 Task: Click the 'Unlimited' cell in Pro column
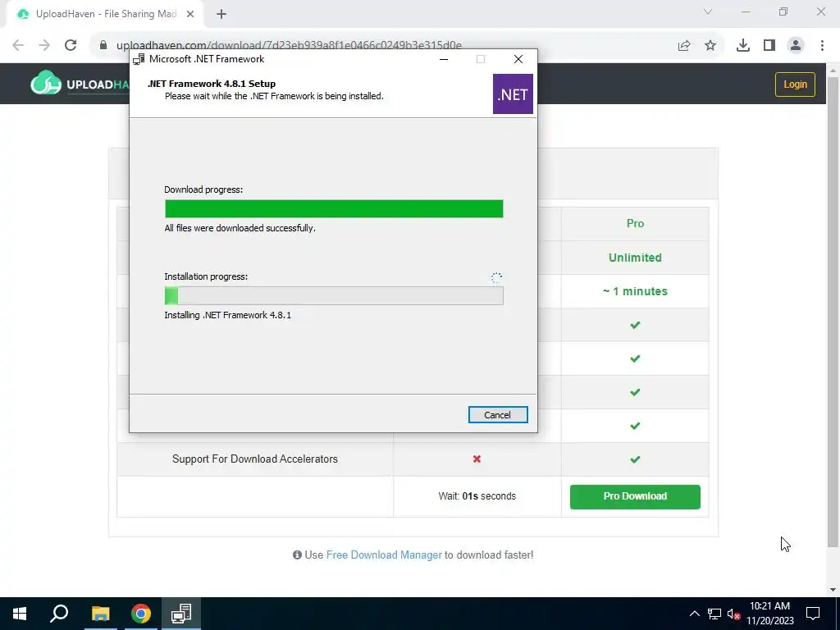pyautogui.click(x=635, y=258)
